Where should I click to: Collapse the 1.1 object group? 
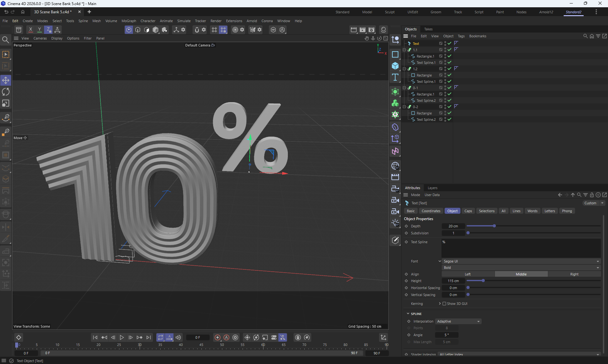[404, 50]
